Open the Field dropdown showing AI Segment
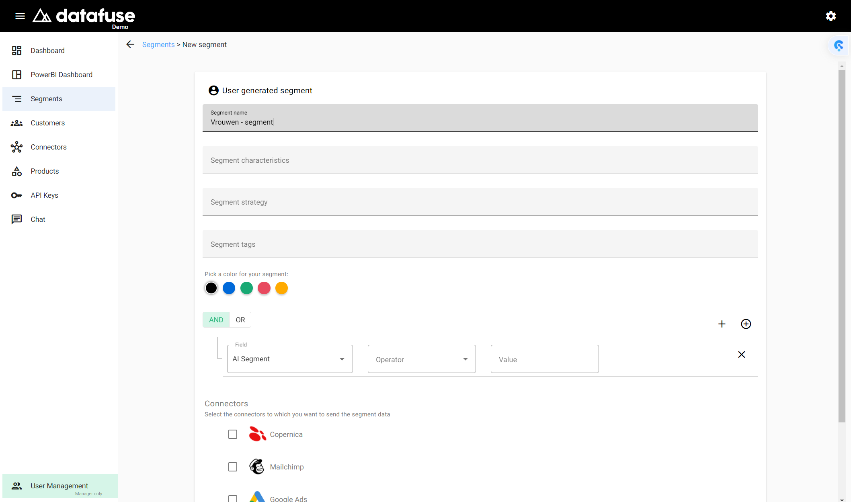This screenshot has width=851, height=504. (x=290, y=359)
